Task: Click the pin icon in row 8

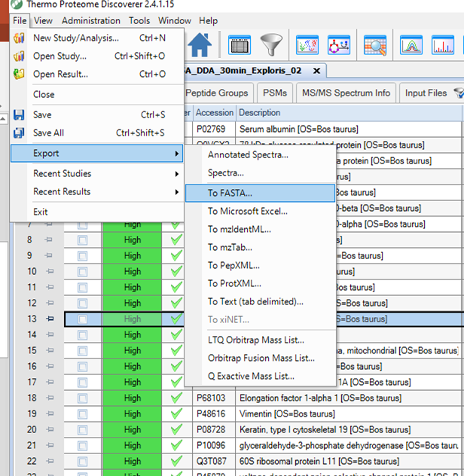Action: pos(48,240)
